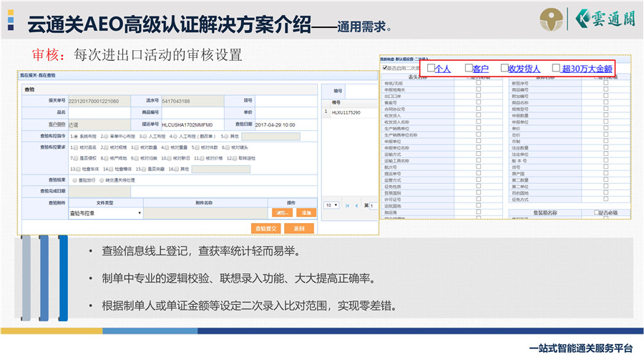
Task: Open the 超30万大金额 link
Action: point(587,69)
